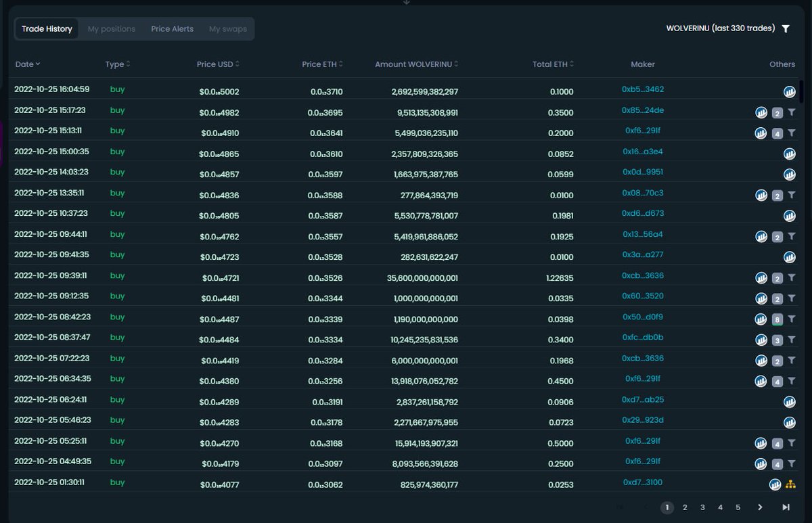Go to page 2 of trades

[x=685, y=507]
